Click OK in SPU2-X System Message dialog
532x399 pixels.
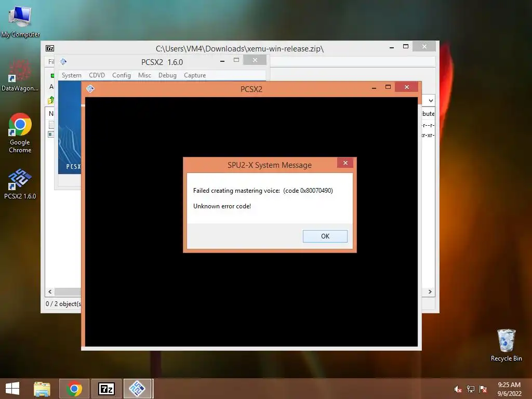[325, 236]
